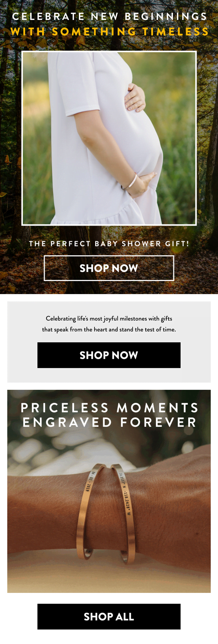This screenshot has height=644, width=218.
Task: Select 'The Perfect Baby Shower Gift!' caption
Action: pyautogui.click(x=109, y=244)
